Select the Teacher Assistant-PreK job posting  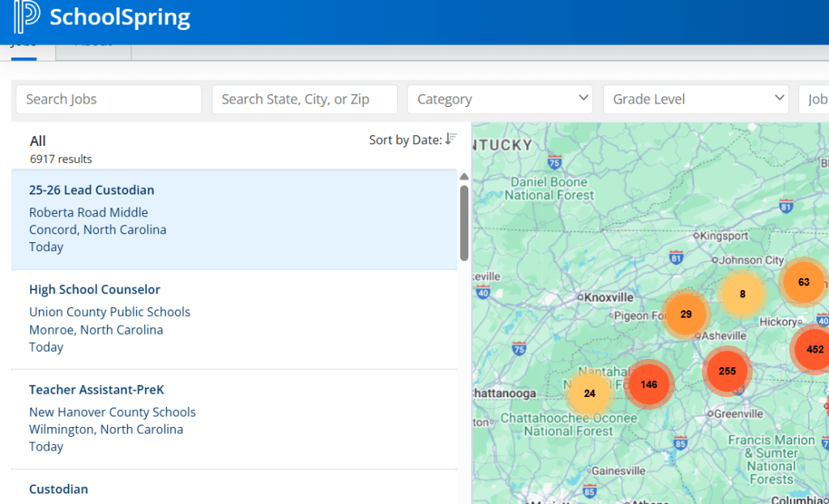coord(96,390)
